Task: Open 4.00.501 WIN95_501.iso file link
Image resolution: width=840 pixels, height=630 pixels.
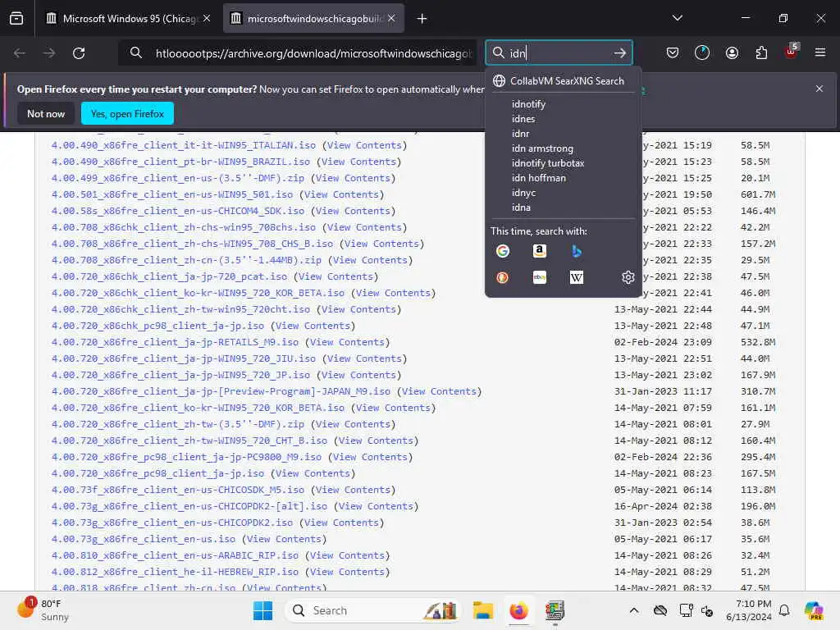Action: tap(172, 194)
